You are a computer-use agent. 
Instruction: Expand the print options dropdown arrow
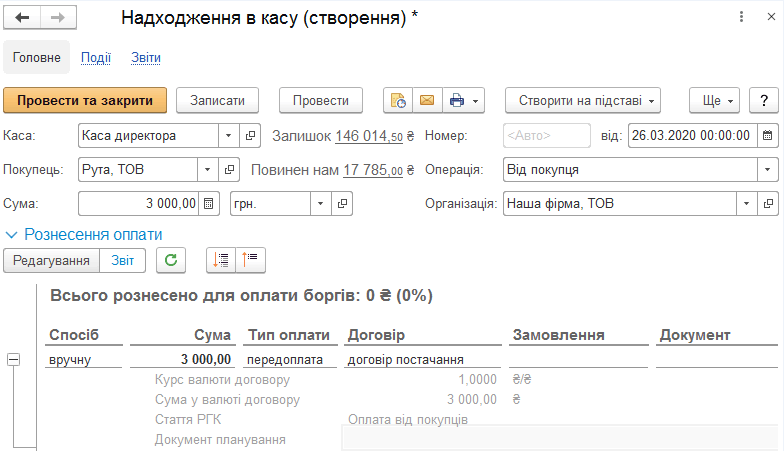tap(476, 101)
